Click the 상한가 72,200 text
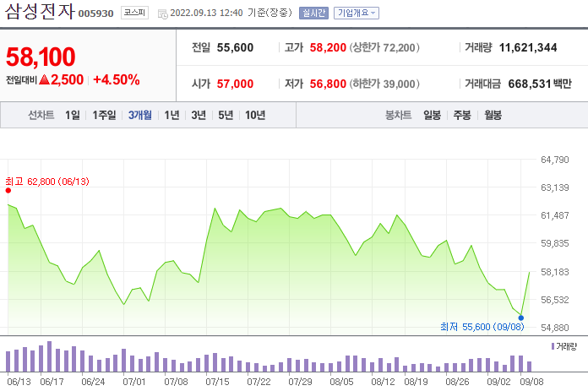 point(384,47)
